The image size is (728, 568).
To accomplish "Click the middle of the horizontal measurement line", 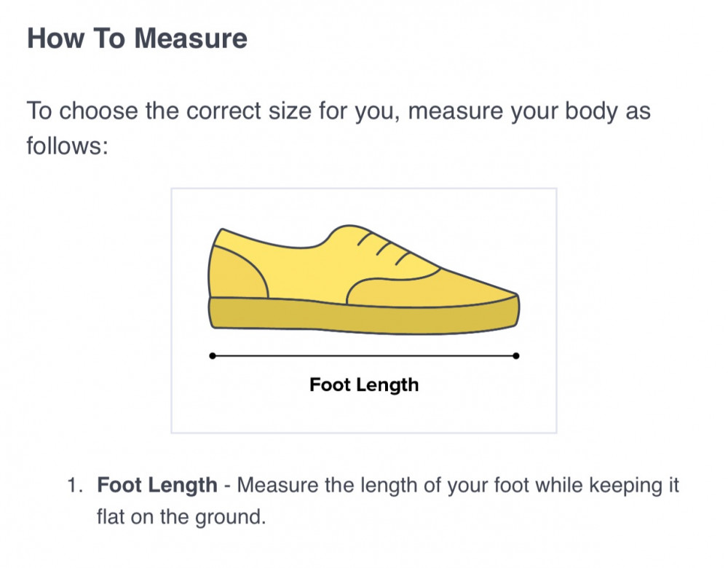I will [364, 356].
